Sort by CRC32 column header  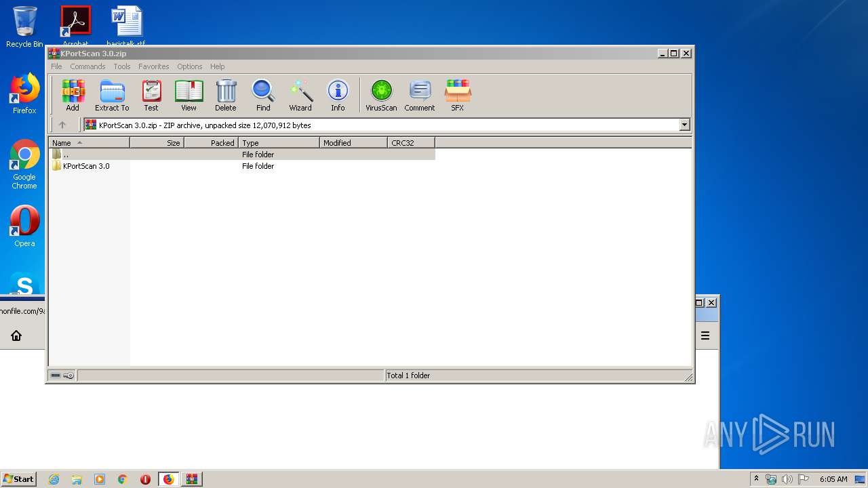411,143
